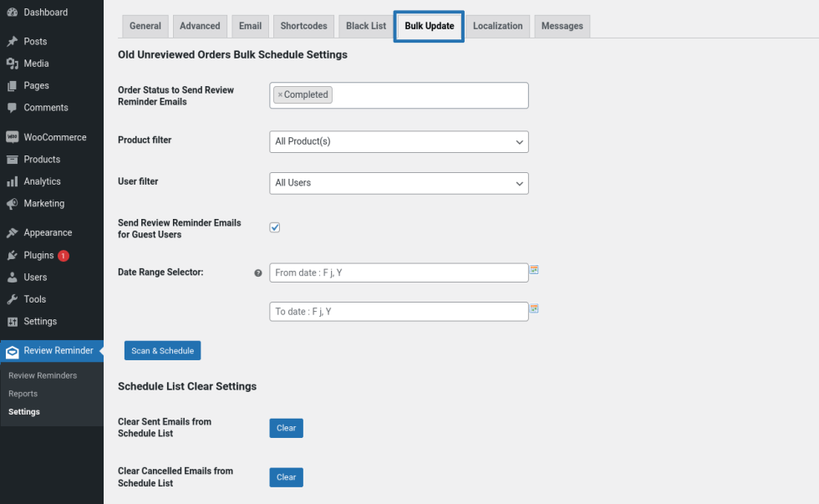Click the WooCommerce logo icon

pyautogui.click(x=12, y=137)
